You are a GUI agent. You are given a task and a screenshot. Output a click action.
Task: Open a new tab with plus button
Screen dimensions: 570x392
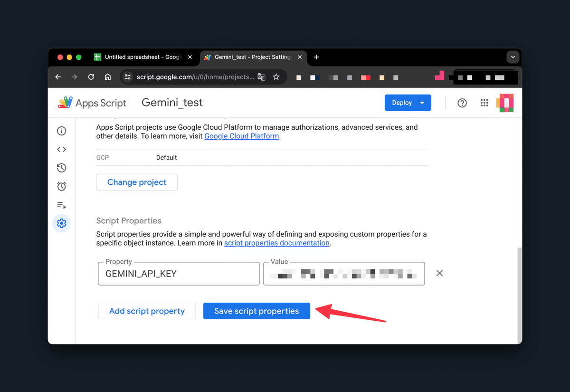coord(316,57)
